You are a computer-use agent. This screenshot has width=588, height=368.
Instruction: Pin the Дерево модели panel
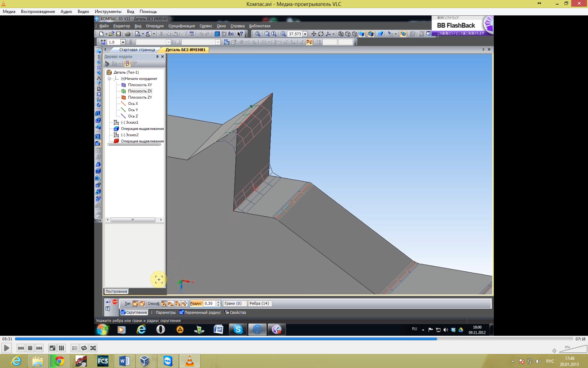click(x=157, y=56)
